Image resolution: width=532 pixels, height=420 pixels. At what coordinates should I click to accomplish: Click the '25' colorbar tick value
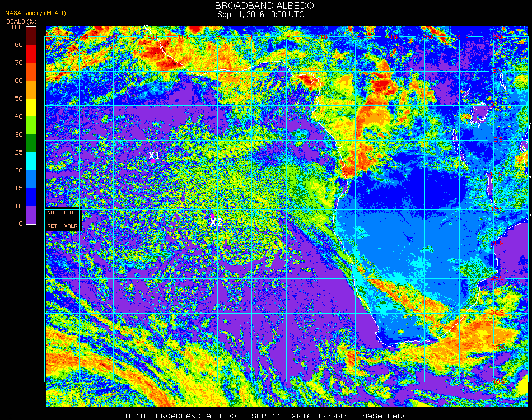tap(18, 152)
